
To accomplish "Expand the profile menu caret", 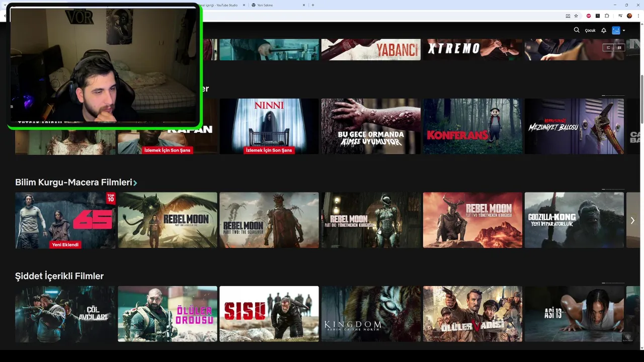I will 624,31.
